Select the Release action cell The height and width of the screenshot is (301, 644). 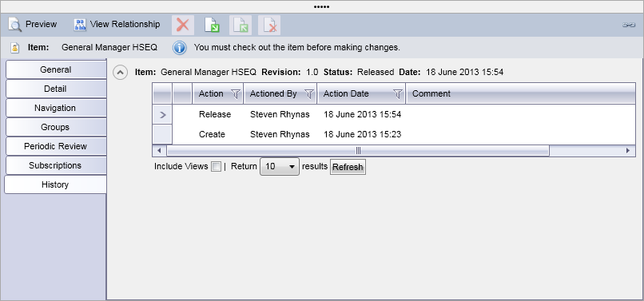pos(215,114)
